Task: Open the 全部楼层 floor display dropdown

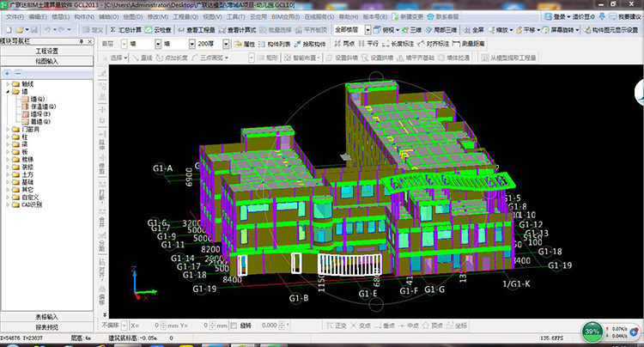Action: tap(368, 30)
